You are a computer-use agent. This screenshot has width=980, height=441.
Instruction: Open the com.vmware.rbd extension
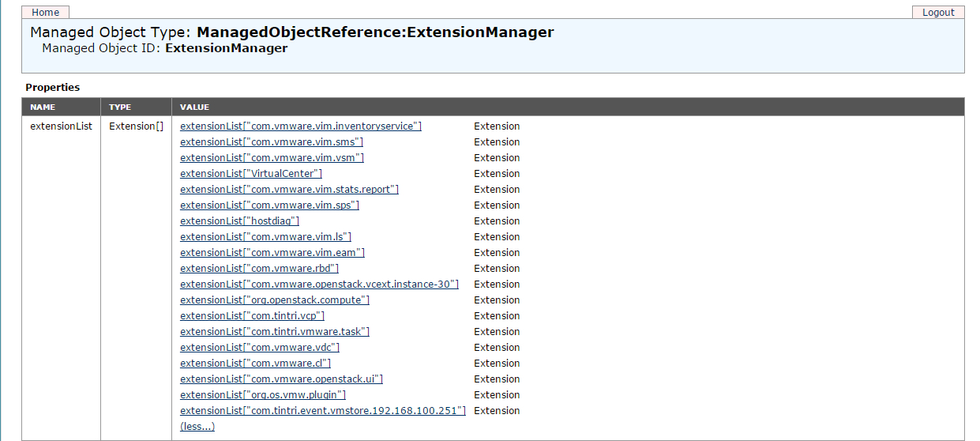click(x=259, y=269)
